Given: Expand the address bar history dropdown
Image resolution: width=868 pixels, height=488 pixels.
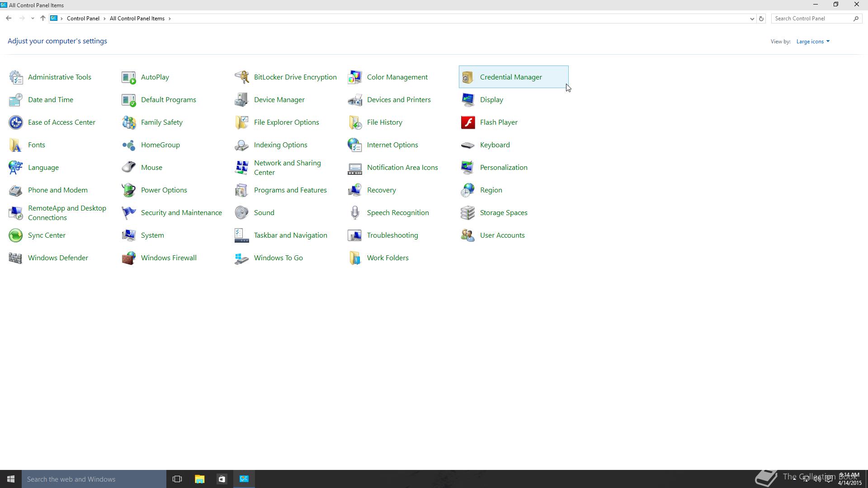Looking at the screenshot, I should click(752, 19).
